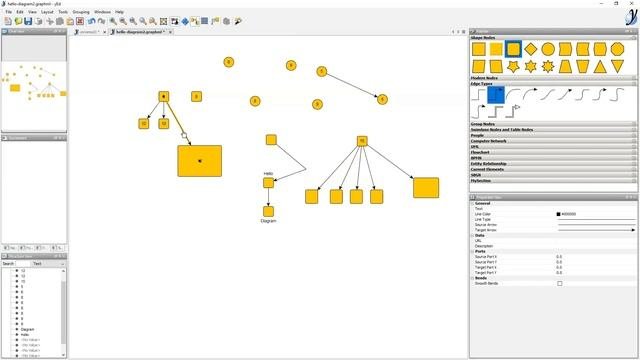Expand the Entity Relationship palette section
This screenshot has width=640, height=360.
tap(553, 164)
